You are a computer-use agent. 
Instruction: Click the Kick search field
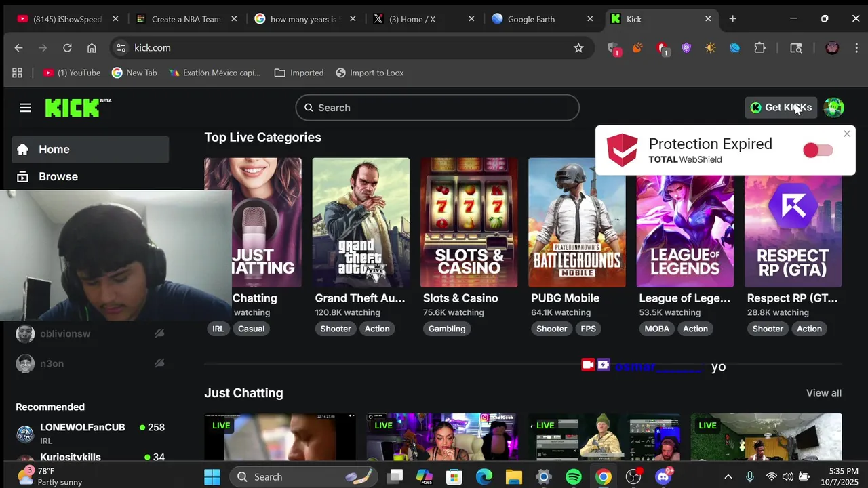[x=437, y=108]
